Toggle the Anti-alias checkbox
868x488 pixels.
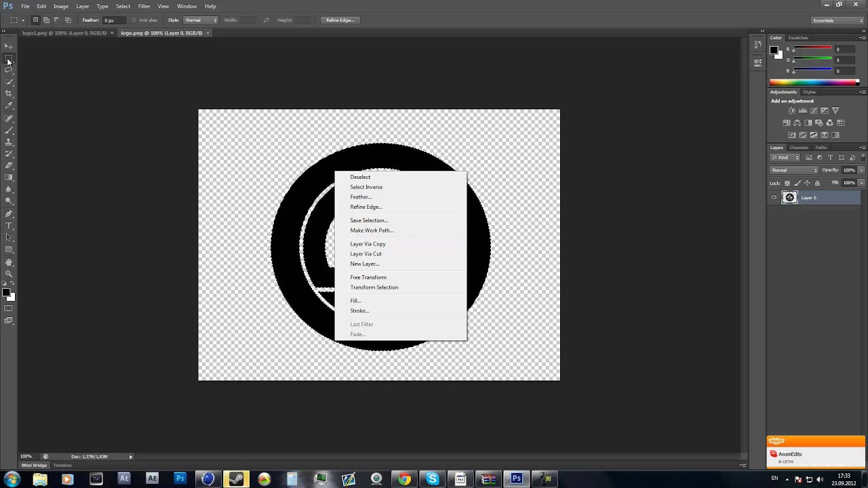(x=134, y=20)
